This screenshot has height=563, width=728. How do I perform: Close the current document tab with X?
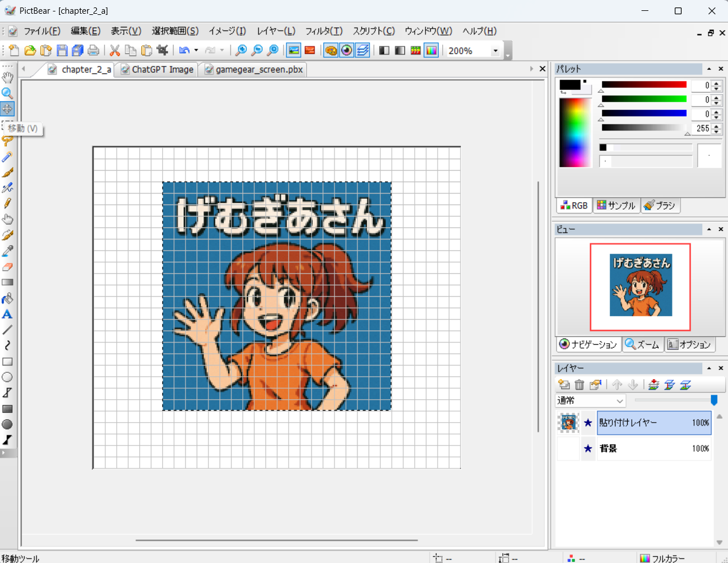pyautogui.click(x=542, y=69)
